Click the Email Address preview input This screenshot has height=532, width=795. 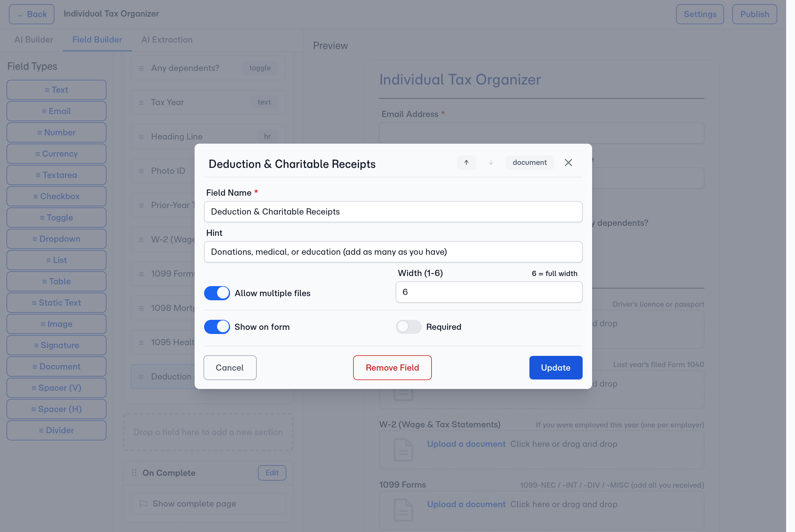click(542, 133)
